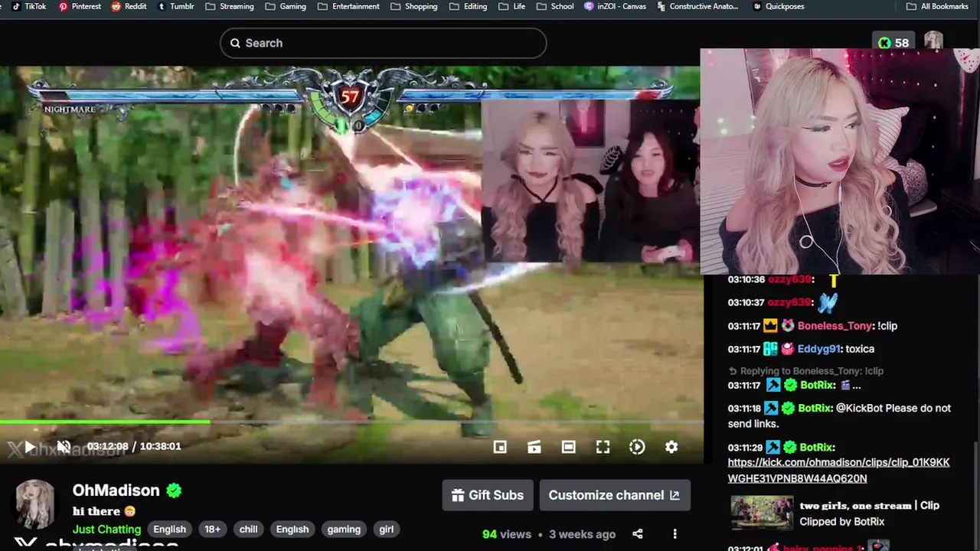980x551 pixels.
Task: Click Eddyg91 username in chat
Action: [819, 349]
